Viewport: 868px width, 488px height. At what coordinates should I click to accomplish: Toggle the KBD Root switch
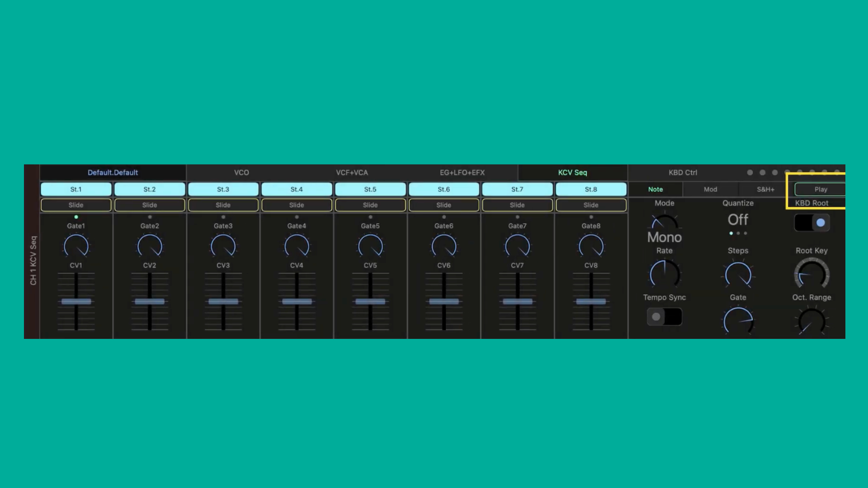[812, 223]
